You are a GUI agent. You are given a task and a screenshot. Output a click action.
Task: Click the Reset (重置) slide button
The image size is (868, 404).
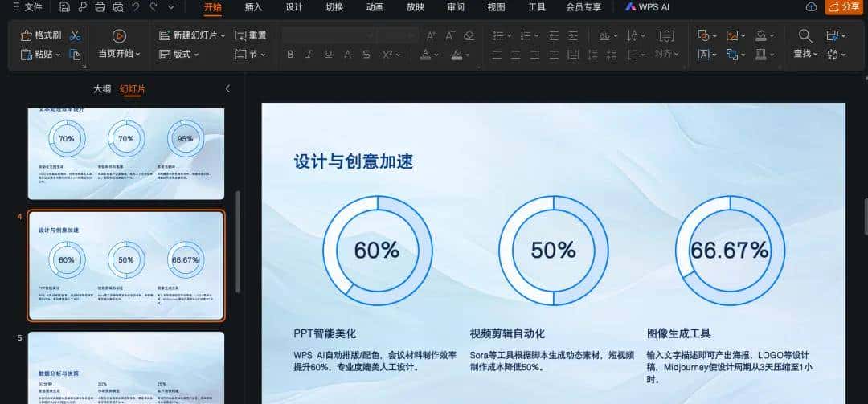click(251, 35)
